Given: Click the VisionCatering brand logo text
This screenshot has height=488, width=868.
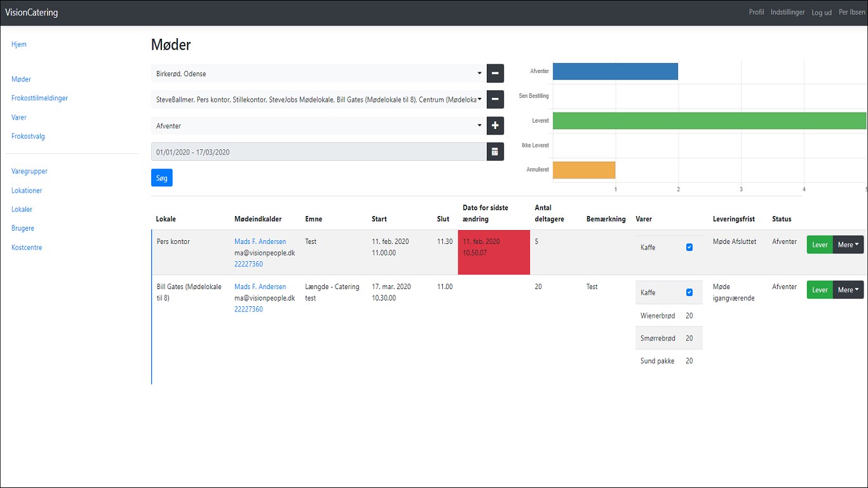Looking at the screenshot, I should pyautogui.click(x=31, y=12).
